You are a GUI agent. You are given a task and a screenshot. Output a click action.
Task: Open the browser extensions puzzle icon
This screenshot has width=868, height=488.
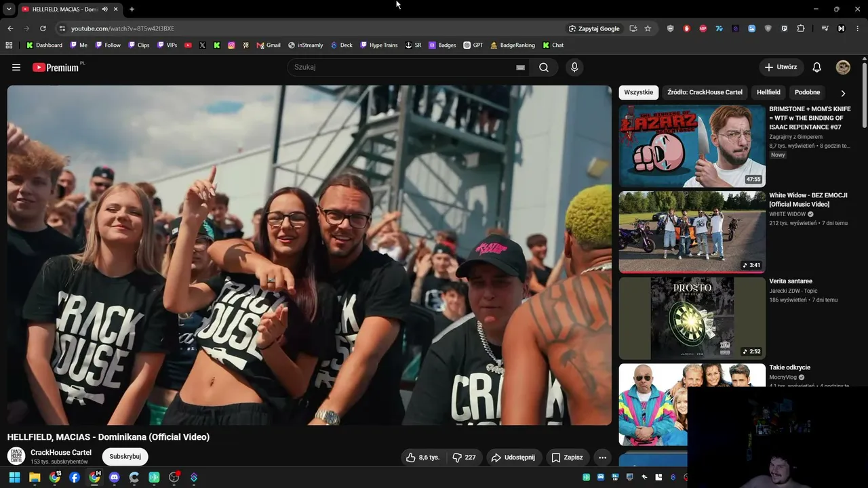[801, 28]
